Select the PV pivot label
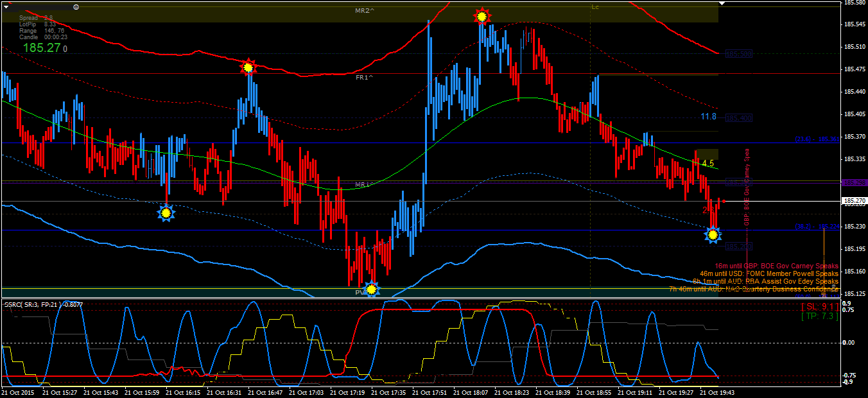 (x=360, y=292)
